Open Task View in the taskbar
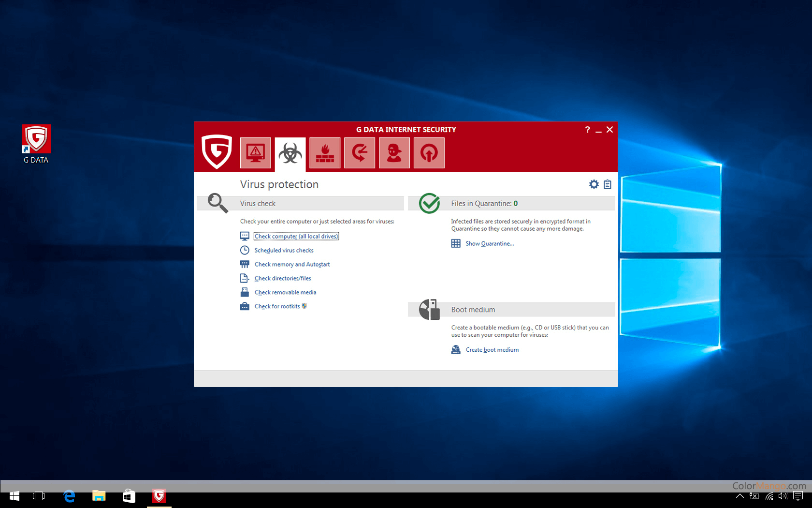Screen dimensions: 812x508 click(x=39, y=496)
